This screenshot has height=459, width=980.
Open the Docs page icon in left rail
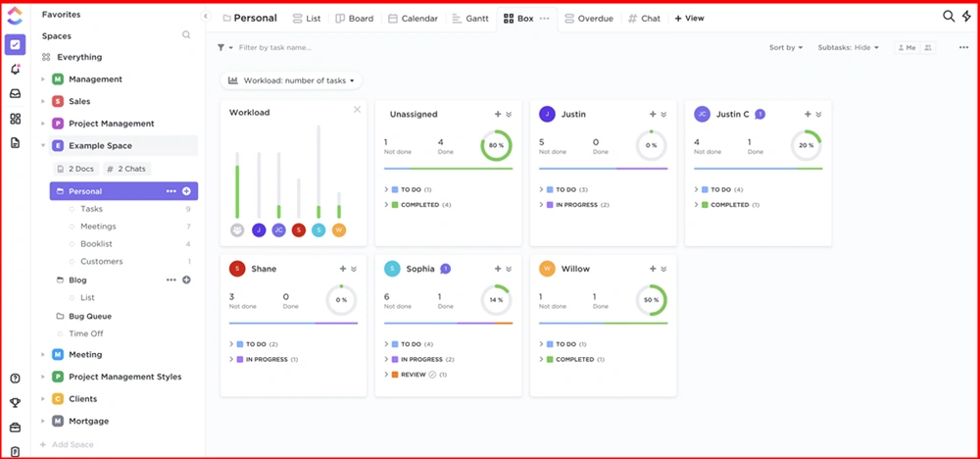click(15, 143)
